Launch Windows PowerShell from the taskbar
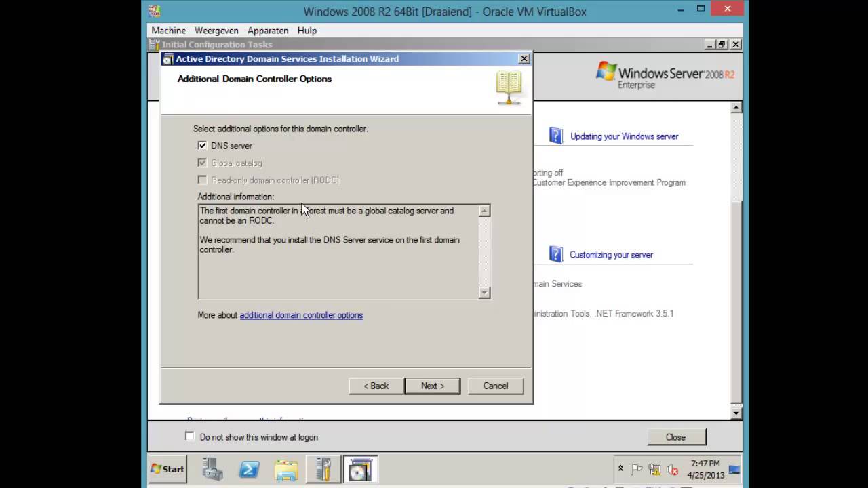Viewport: 868px width, 488px height. coord(249,469)
